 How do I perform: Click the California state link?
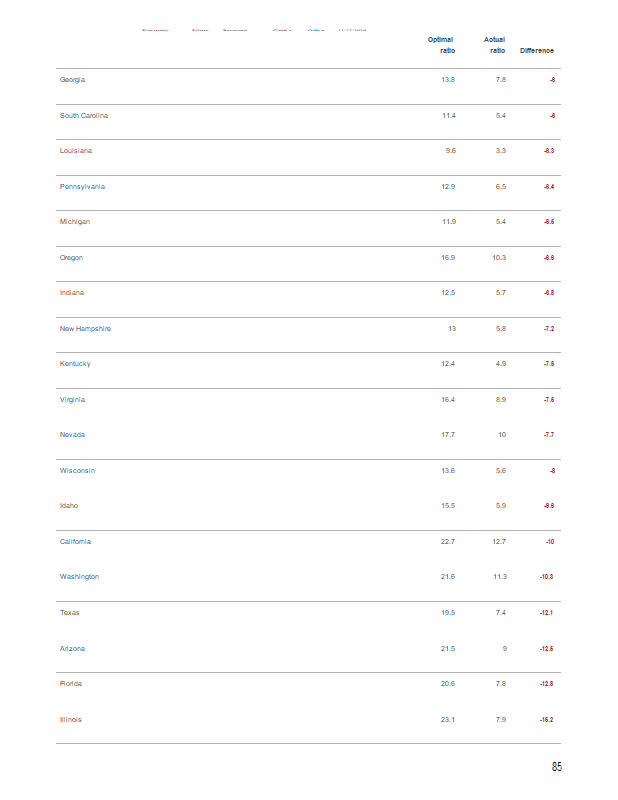76,541
